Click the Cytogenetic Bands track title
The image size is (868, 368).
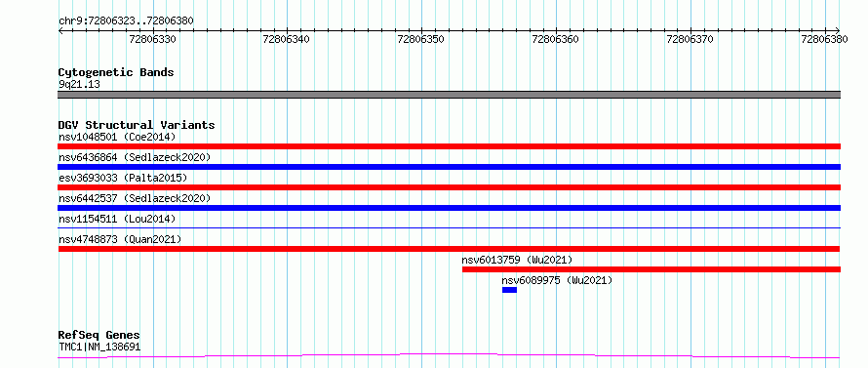pyautogui.click(x=116, y=72)
